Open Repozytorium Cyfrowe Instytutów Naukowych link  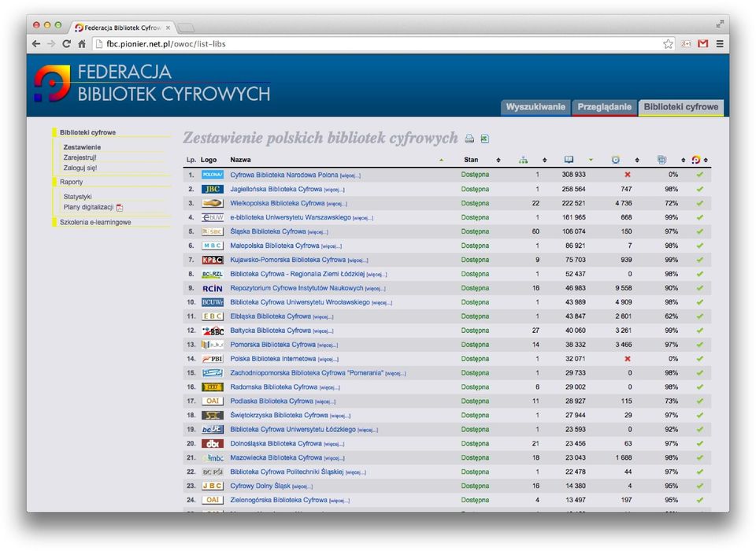(x=297, y=288)
